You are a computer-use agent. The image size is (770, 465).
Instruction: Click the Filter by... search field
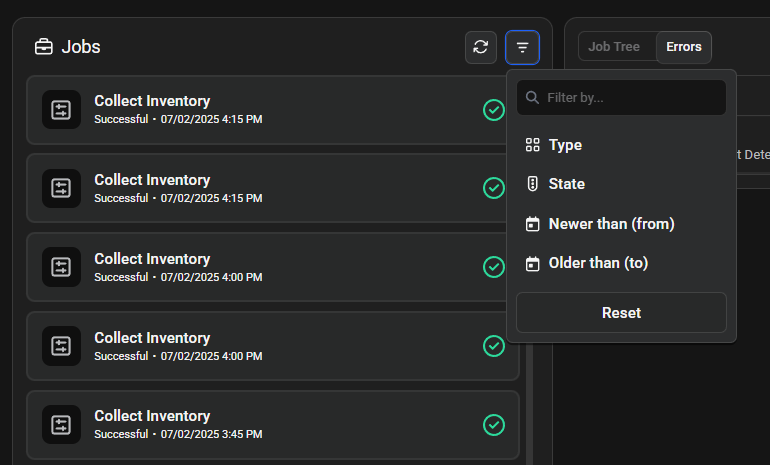coord(630,98)
